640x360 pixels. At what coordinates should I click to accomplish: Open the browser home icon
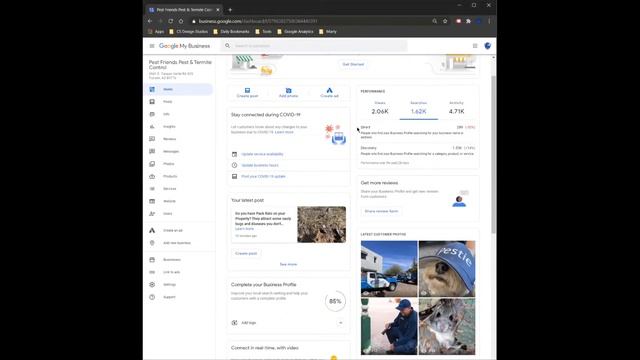[x=181, y=21]
